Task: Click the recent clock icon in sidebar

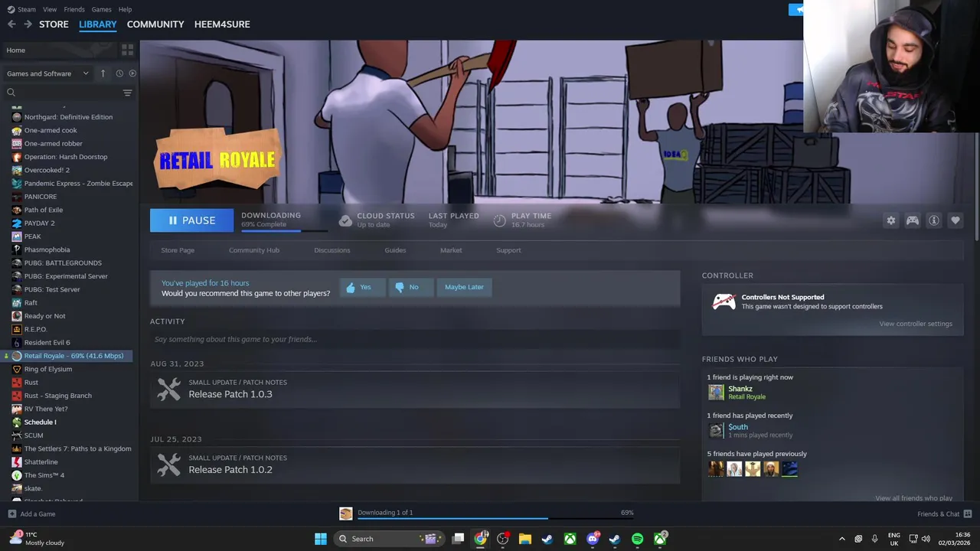Action: 119,73
